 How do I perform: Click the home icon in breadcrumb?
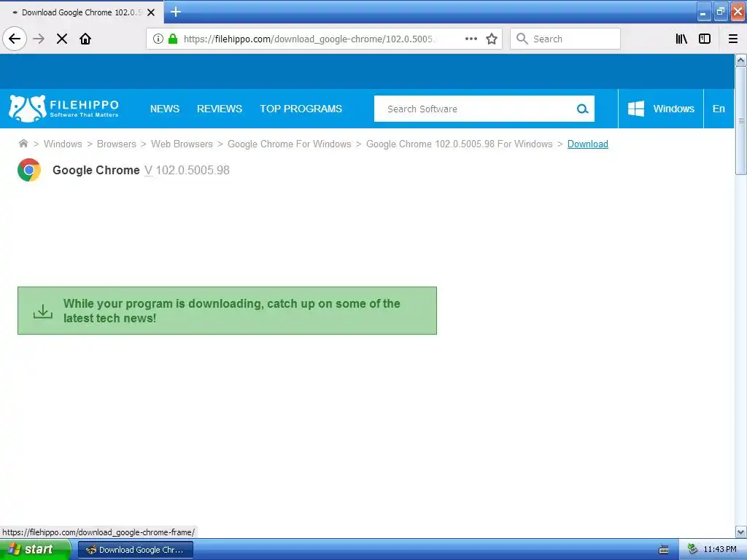click(x=23, y=144)
